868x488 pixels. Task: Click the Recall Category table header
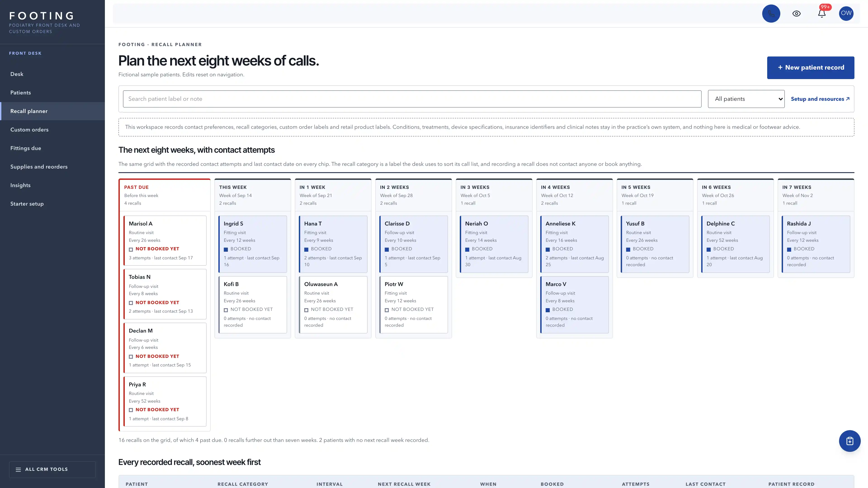(243, 484)
